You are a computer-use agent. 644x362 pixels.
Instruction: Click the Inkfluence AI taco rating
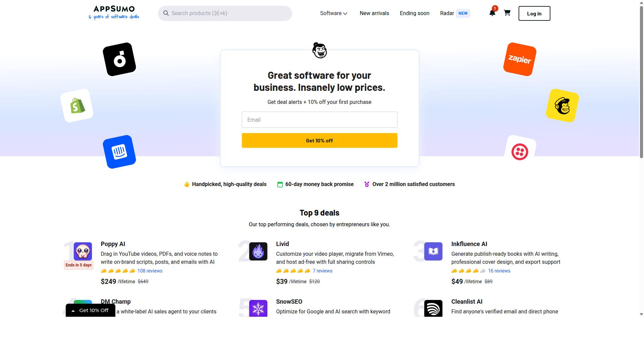tap(469, 271)
